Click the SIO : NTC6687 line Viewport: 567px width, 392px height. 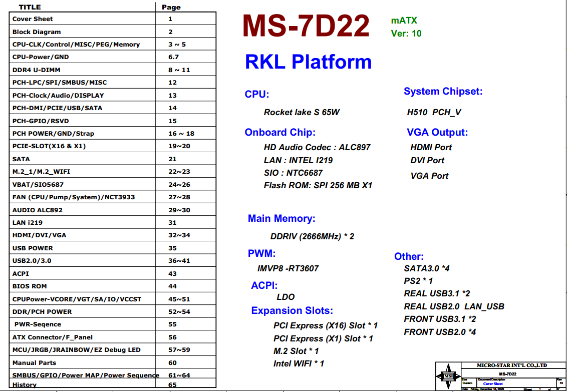click(293, 173)
